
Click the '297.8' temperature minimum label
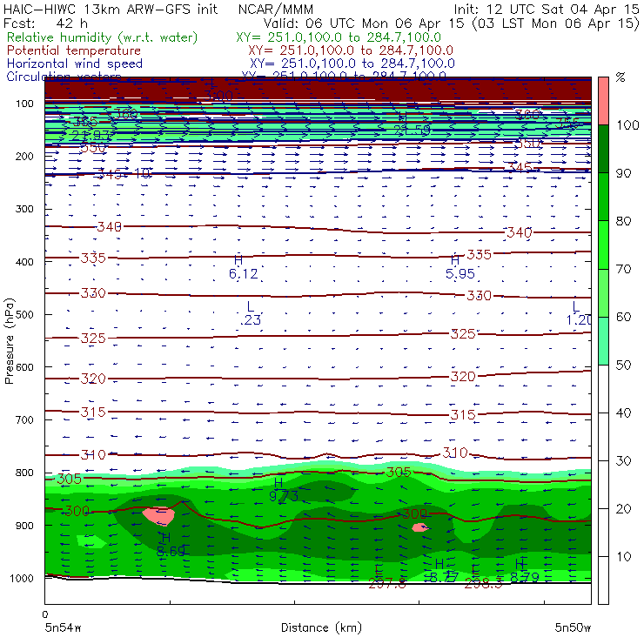(387, 584)
